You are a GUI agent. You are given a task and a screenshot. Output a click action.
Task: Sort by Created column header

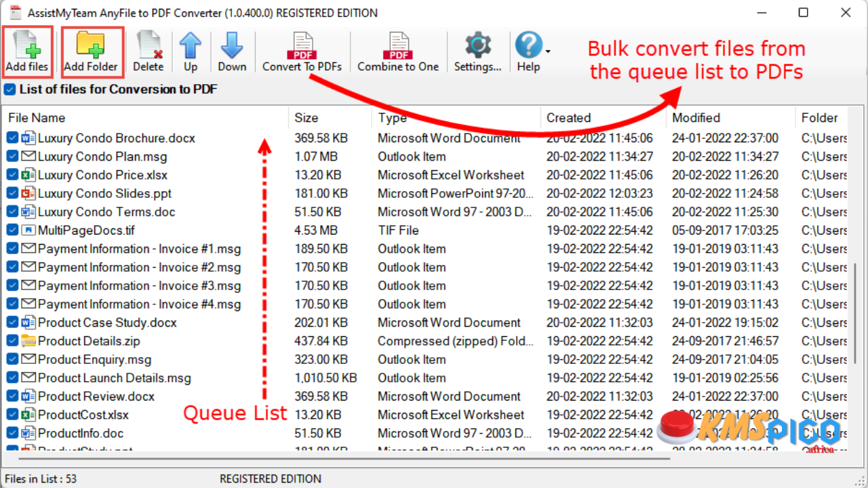click(x=604, y=118)
